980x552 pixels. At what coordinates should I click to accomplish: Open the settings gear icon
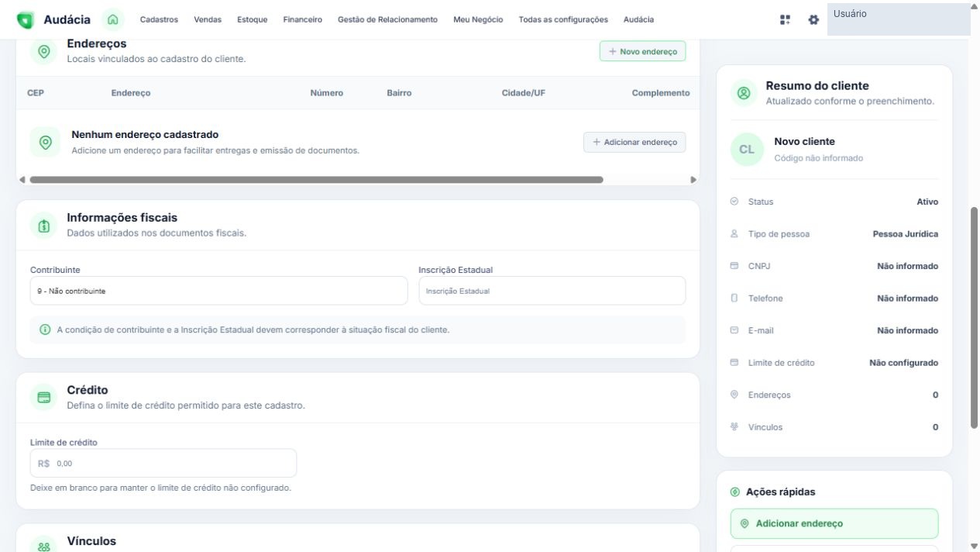pos(813,20)
